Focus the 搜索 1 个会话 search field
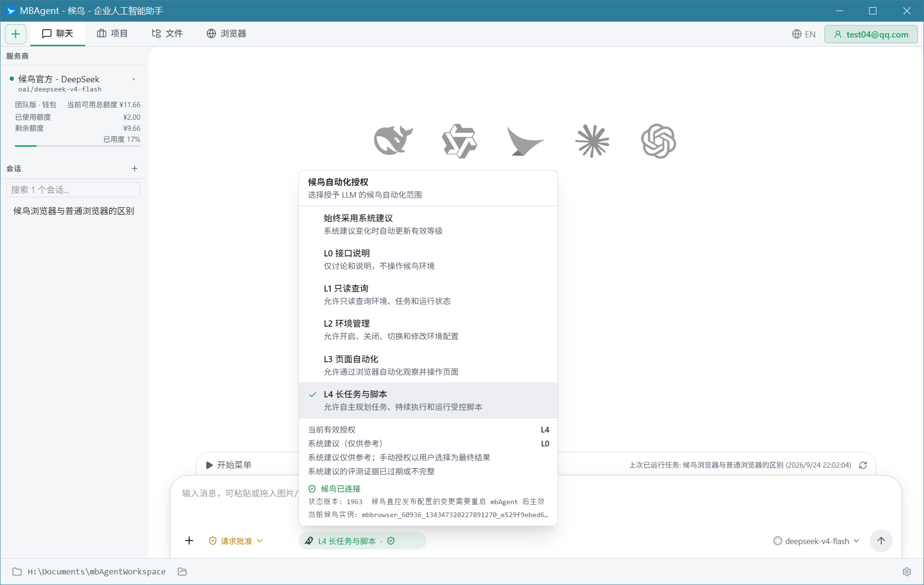924x585 pixels. (73, 190)
